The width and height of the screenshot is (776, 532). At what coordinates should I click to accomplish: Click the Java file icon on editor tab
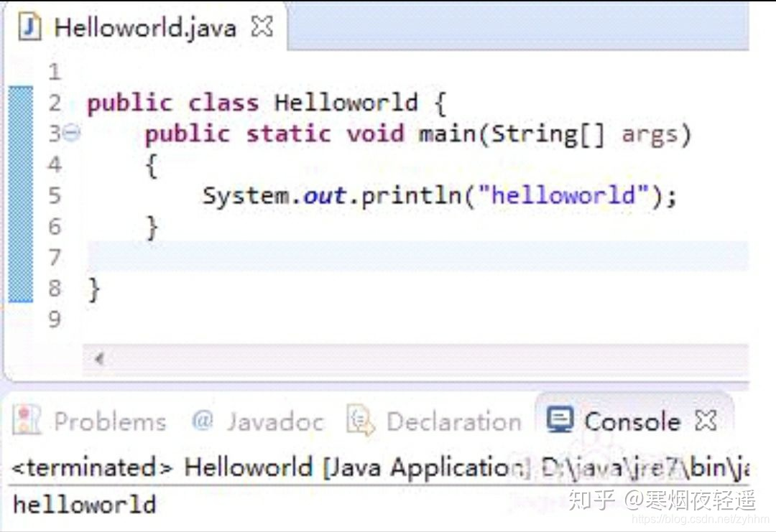coord(29,27)
